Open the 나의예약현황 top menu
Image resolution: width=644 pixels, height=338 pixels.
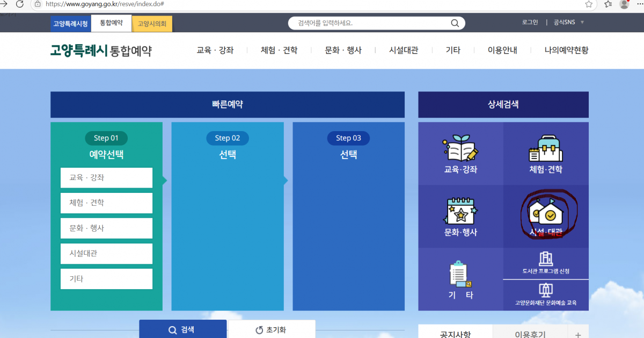(x=567, y=50)
